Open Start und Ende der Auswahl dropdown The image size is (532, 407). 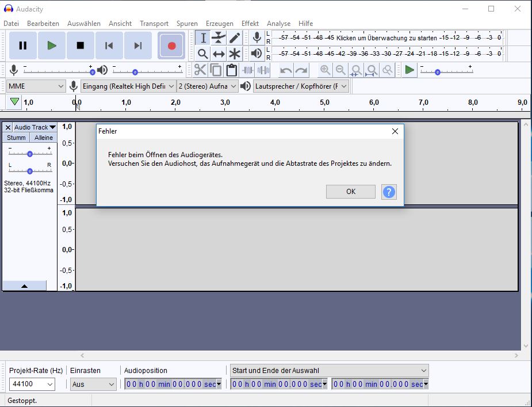[329, 370]
